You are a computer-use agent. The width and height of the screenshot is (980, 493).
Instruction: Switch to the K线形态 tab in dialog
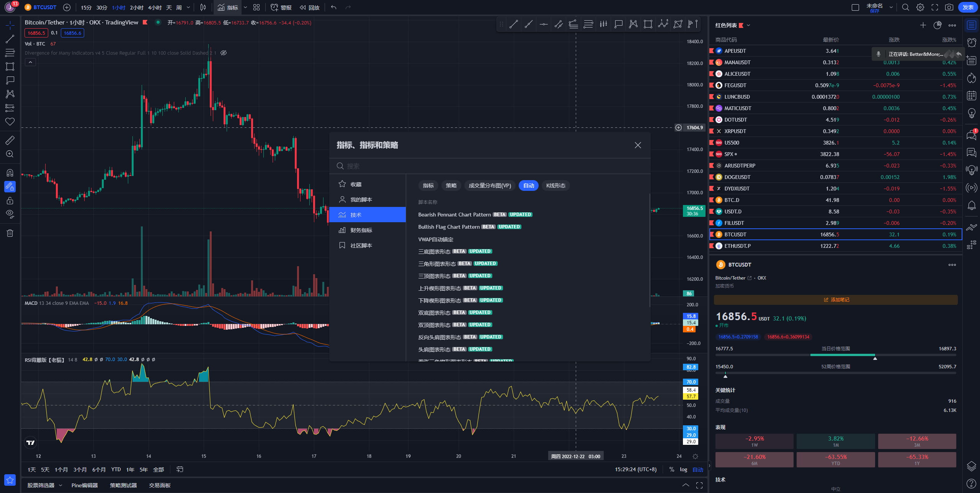(555, 185)
